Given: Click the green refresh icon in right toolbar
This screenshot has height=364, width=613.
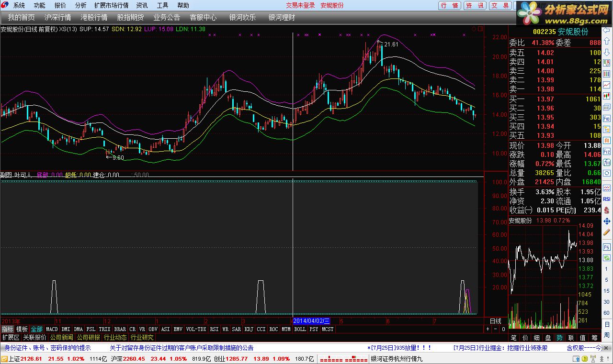Looking at the screenshot, I should (x=606, y=258).
